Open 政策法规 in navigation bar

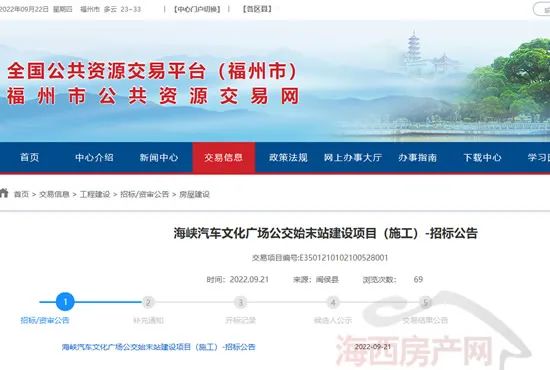(x=288, y=157)
